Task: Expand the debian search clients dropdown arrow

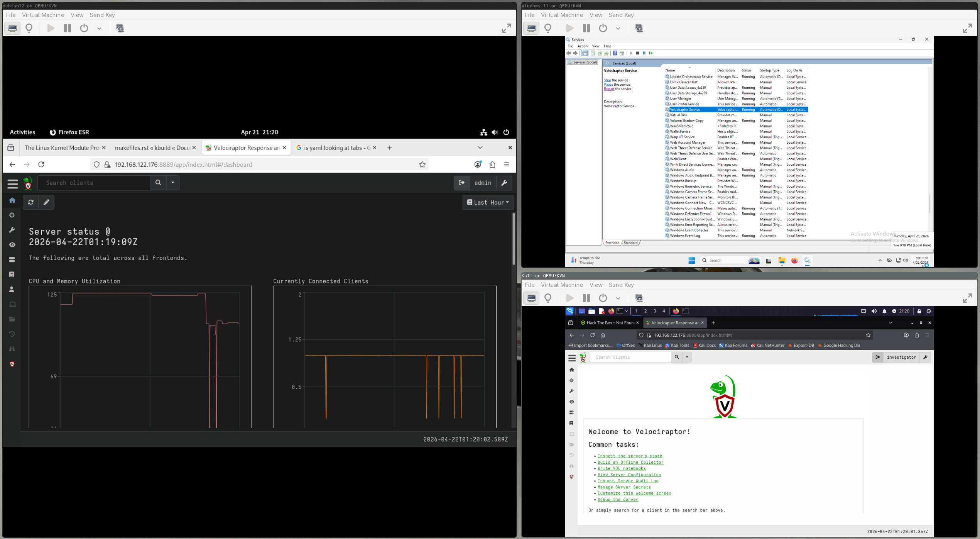Action: coord(173,183)
